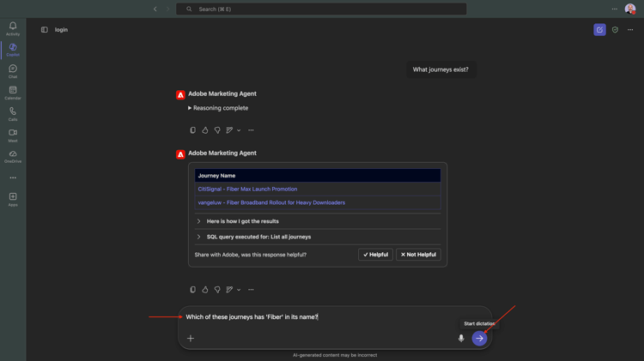Image resolution: width=644 pixels, height=361 pixels.
Task: Expand SQL query executed for: List all journeys
Action: (x=318, y=237)
